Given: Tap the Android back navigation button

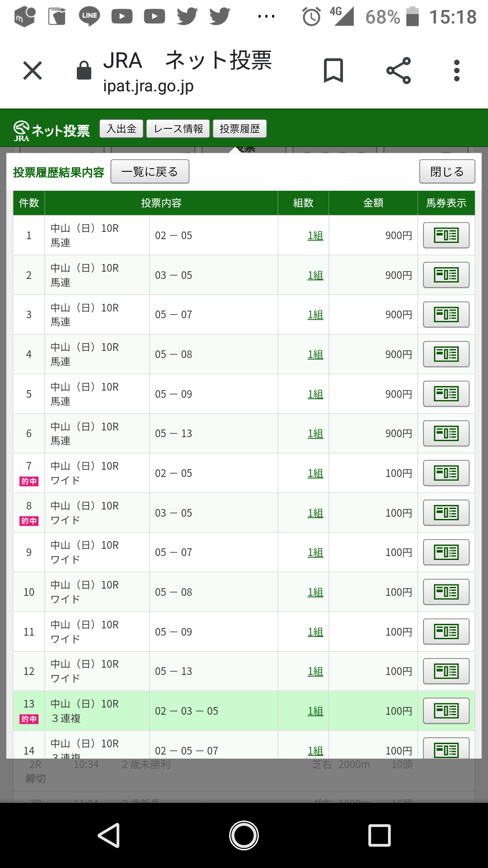Looking at the screenshot, I should 109,835.
